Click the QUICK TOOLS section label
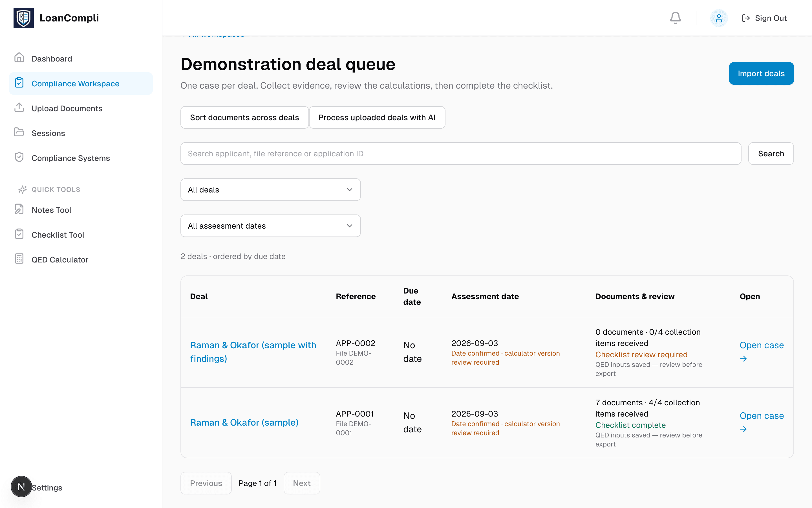Viewport: 812px width, 508px height. pos(56,189)
